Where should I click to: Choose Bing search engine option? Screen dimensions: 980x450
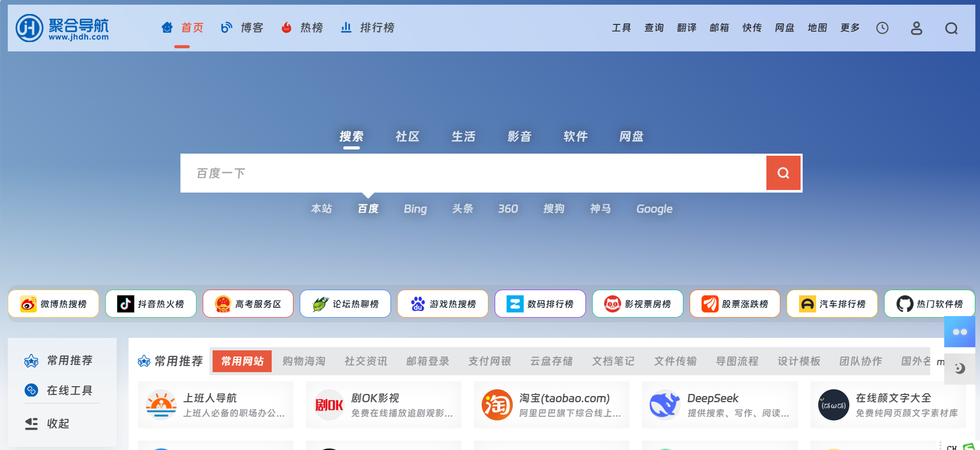(x=415, y=209)
